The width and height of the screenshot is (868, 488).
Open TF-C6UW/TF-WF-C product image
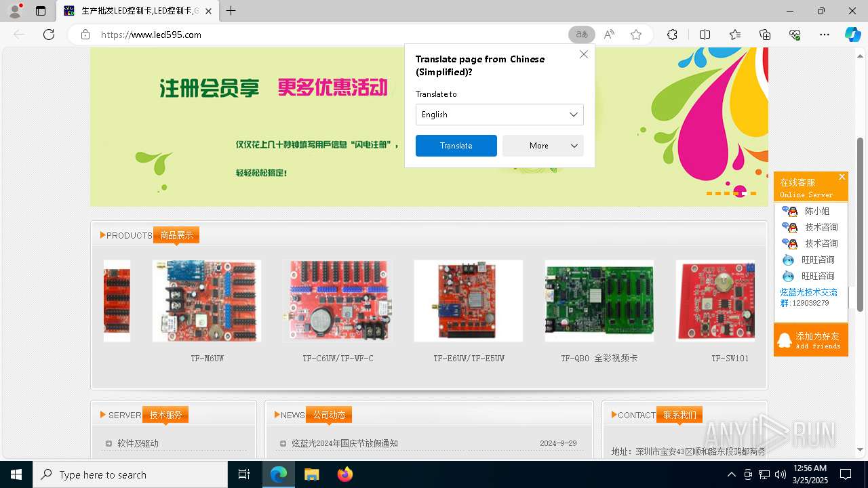pyautogui.click(x=338, y=301)
